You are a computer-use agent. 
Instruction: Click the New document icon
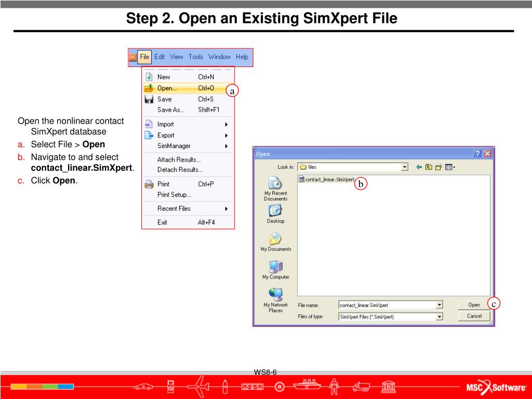[x=149, y=77]
